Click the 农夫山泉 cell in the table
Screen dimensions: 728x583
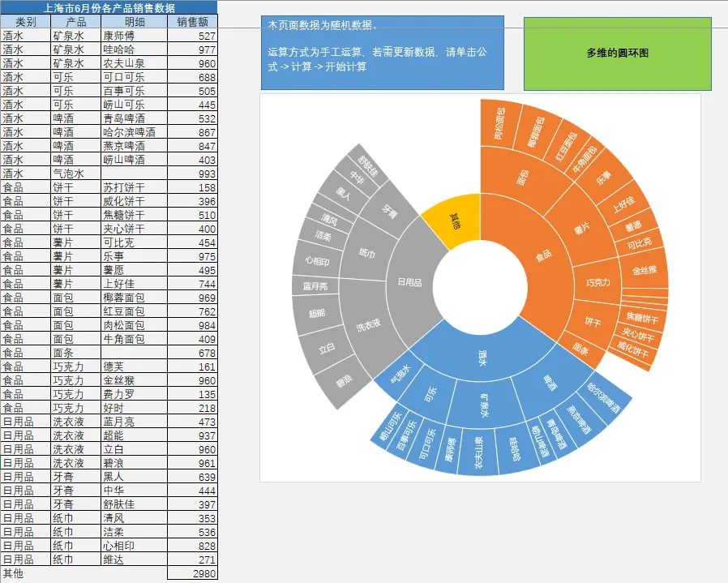pyautogui.click(x=122, y=63)
